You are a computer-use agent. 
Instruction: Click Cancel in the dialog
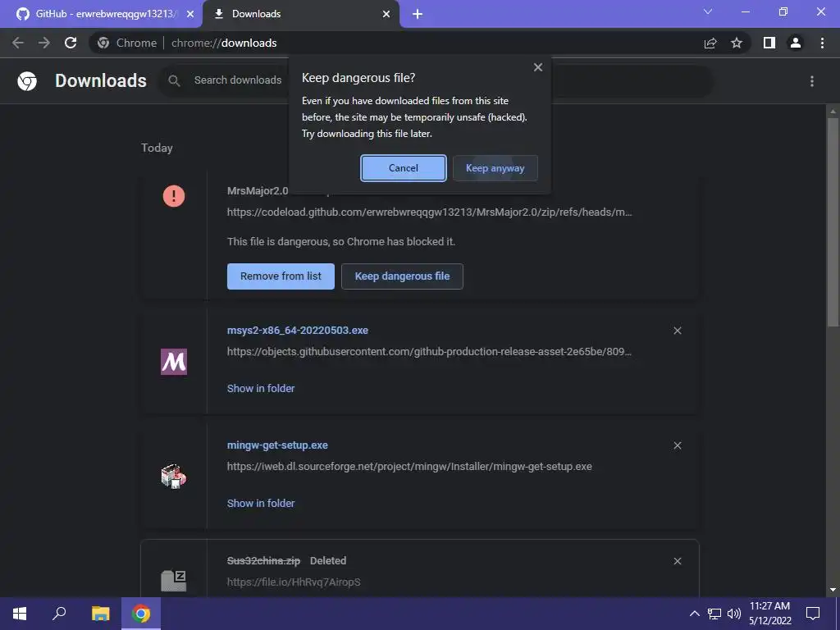coord(404,168)
